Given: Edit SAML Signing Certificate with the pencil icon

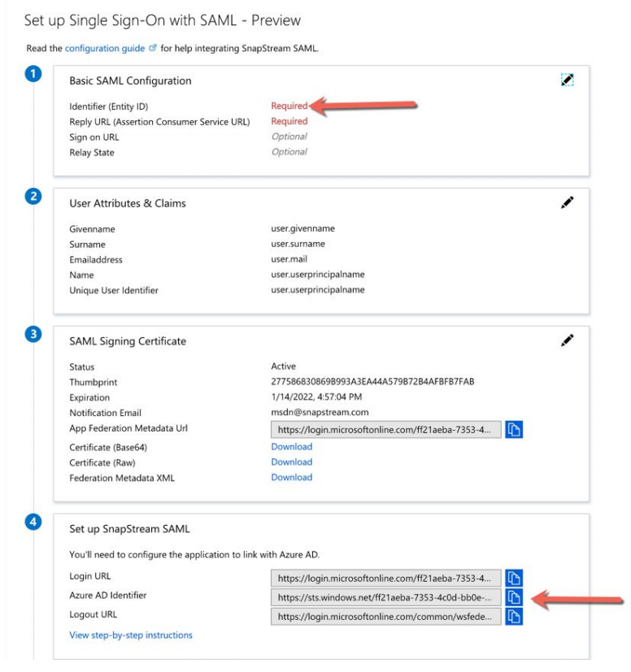Looking at the screenshot, I should pos(567,340).
